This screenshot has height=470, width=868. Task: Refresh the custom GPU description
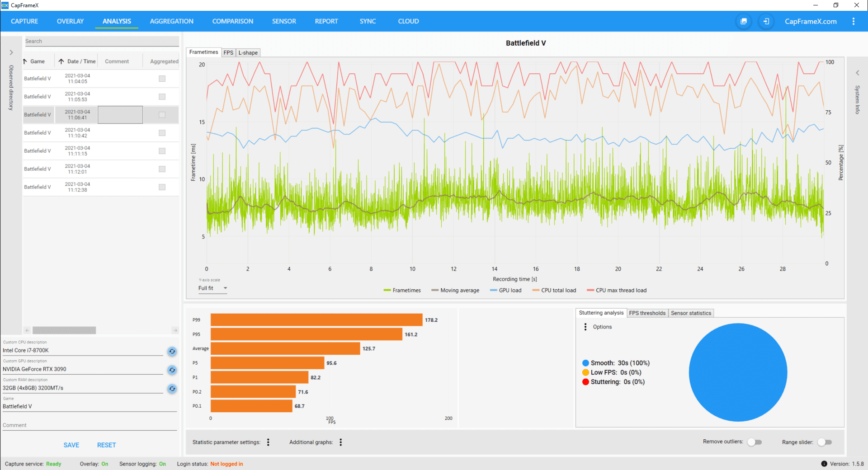tap(172, 370)
